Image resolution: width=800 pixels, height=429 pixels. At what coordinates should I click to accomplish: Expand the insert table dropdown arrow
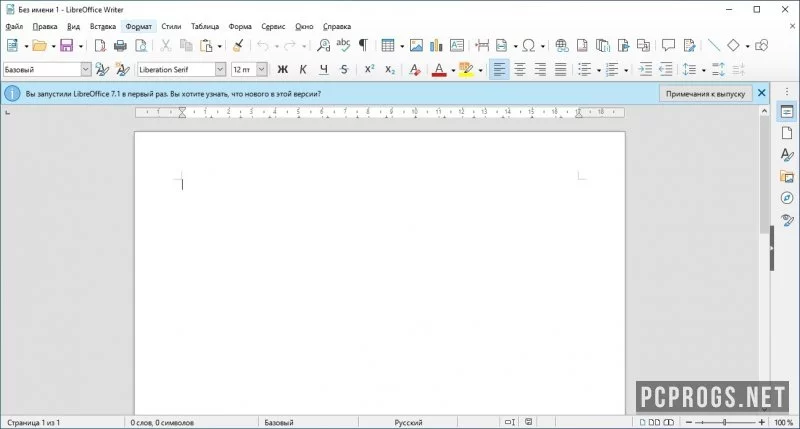pyautogui.click(x=402, y=46)
